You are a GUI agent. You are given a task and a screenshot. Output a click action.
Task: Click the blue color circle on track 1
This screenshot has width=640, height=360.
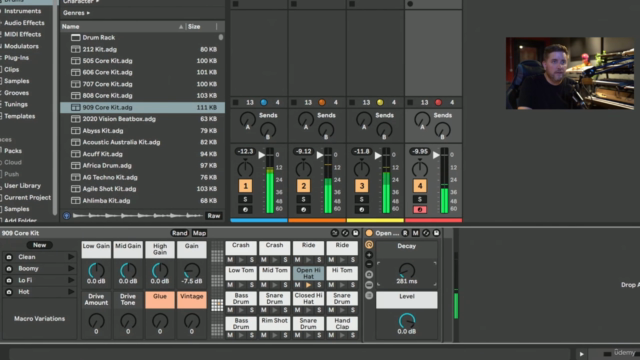coord(264,102)
